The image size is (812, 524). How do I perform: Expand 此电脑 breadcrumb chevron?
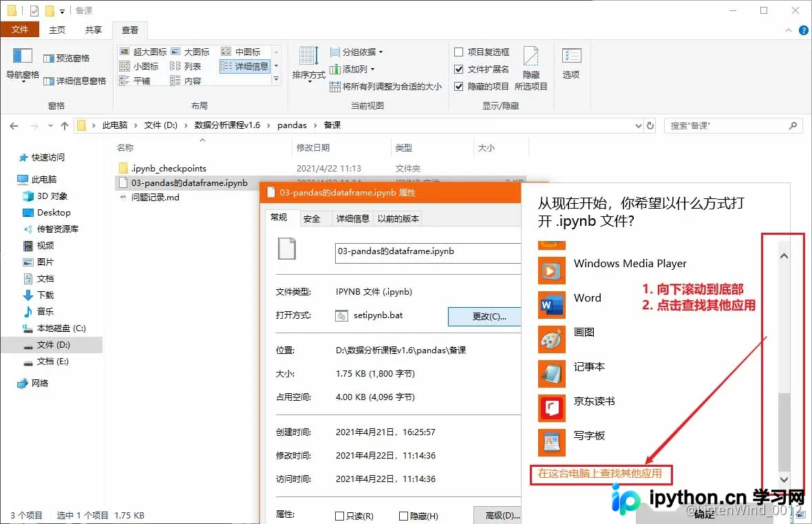[136, 125]
